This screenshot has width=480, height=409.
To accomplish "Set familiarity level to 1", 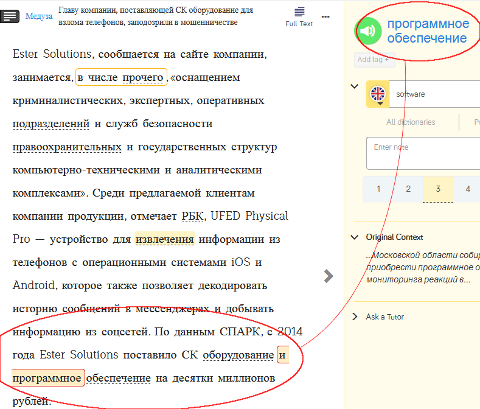I will click(x=378, y=189).
